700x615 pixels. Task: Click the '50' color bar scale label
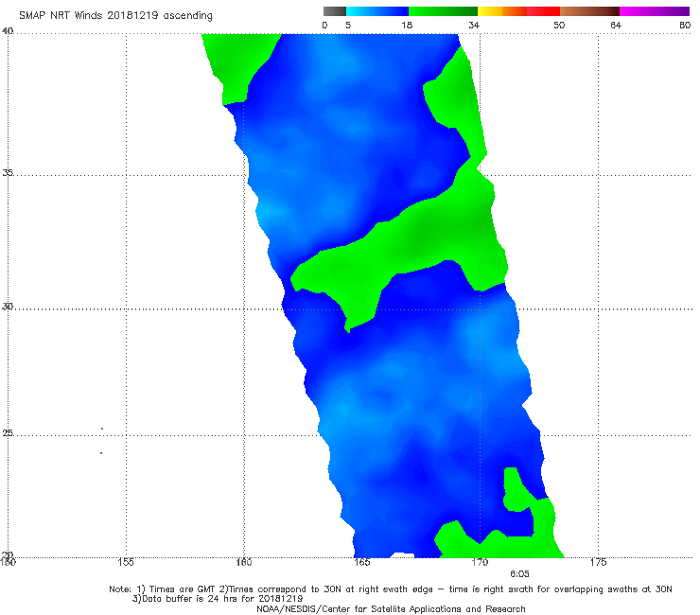tap(559, 26)
